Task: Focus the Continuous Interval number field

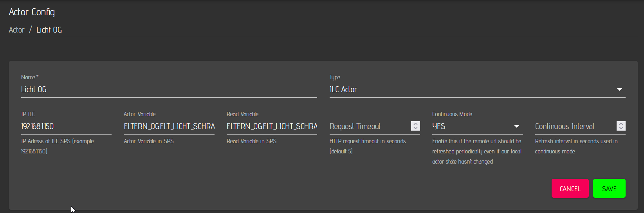Action: click(574, 126)
